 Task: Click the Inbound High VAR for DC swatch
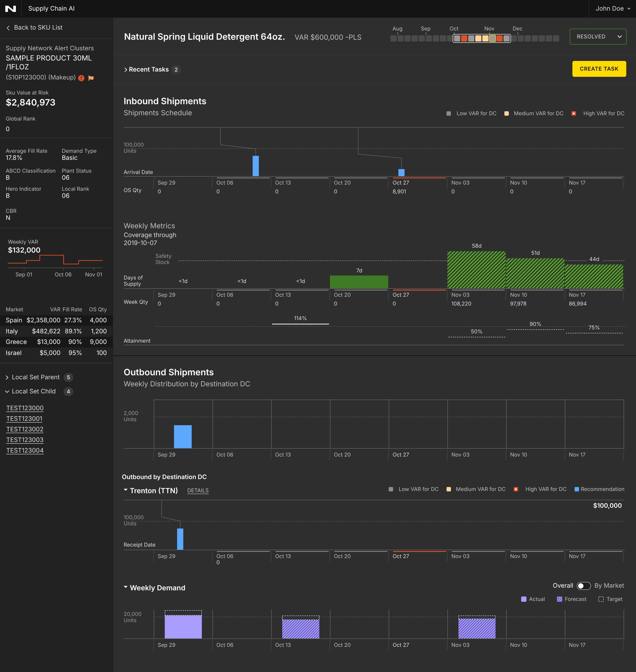coord(574,113)
